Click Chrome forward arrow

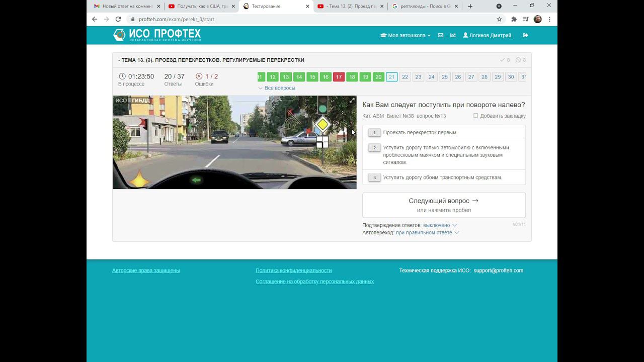(106, 19)
